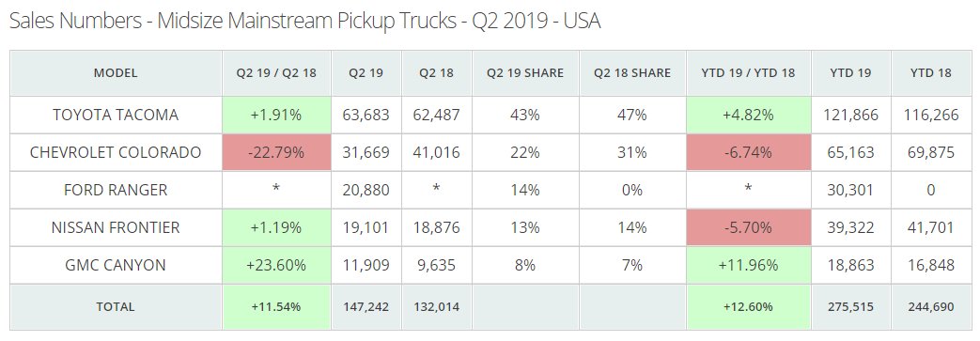980x341 pixels.
Task: Click the GMC Canyon model cell
Action: pyautogui.click(x=116, y=265)
